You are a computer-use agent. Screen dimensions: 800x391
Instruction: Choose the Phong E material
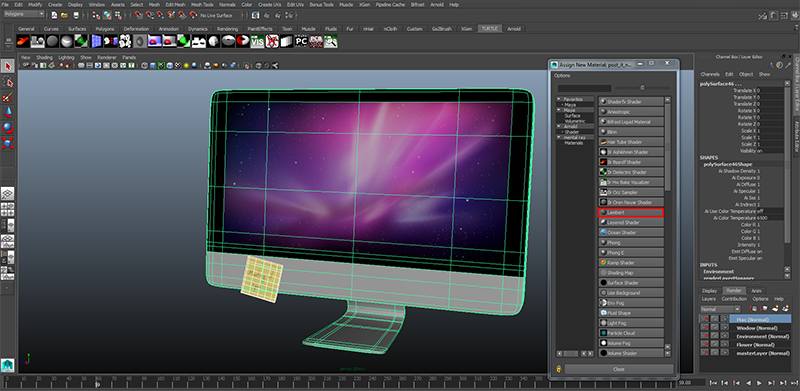(631, 253)
